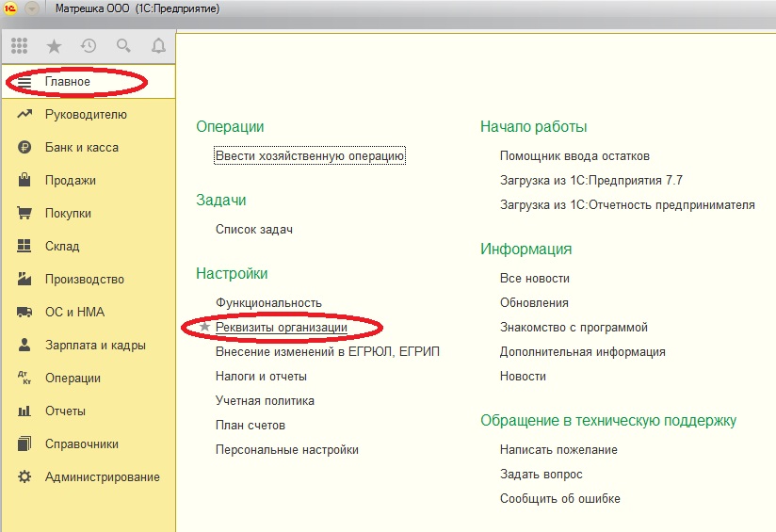Open Ввести хозяйственную операцию link
The height and width of the screenshot is (532, 776).
[310, 156]
